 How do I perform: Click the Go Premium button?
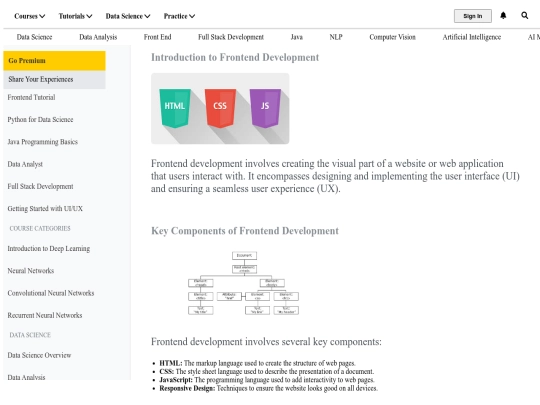click(x=54, y=61)
